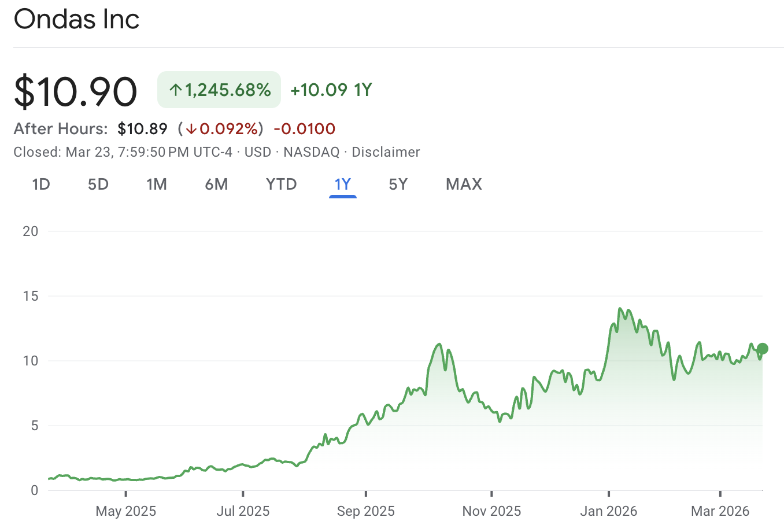Select the 5D chart range
Screen dimensions: 784x532
[x=98, y=184]
